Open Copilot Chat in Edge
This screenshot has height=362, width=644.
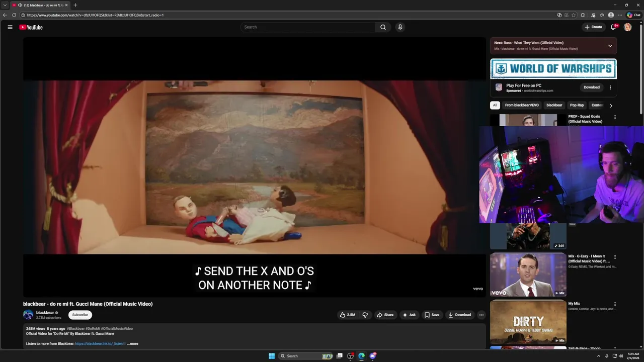point(633,15)
